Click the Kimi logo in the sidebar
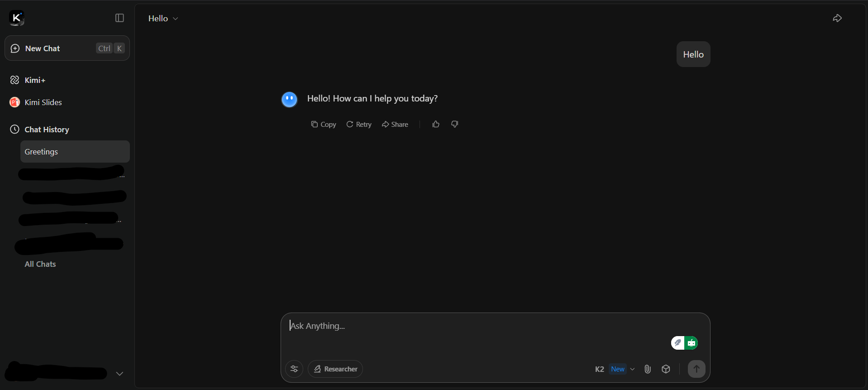Screen dimensions: 868x390 point(17,18)
